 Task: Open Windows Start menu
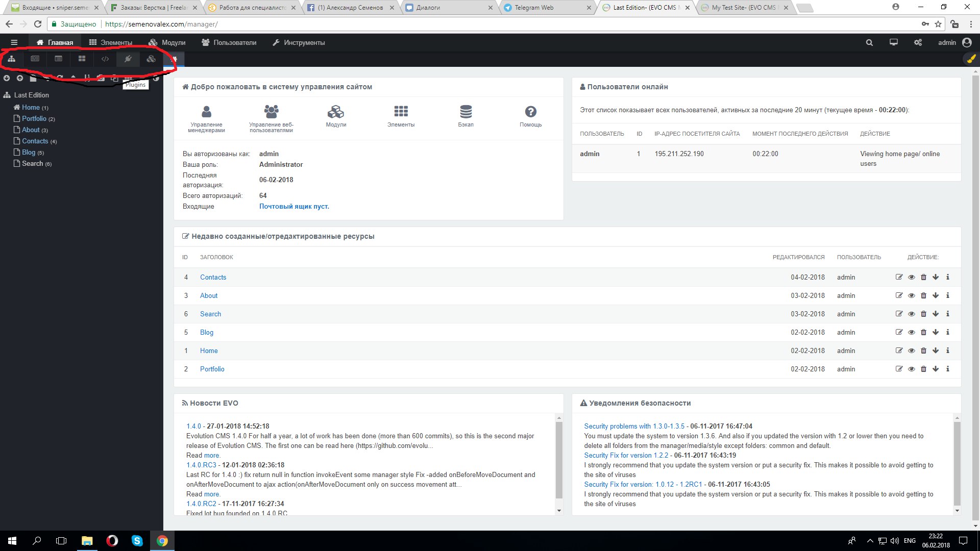point(12,541)
